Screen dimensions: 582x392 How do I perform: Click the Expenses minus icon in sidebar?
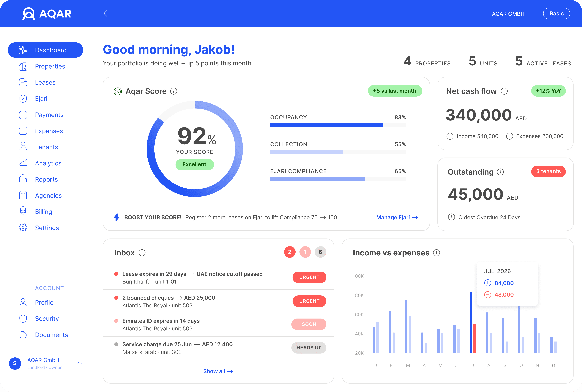(x=23, y=131)
